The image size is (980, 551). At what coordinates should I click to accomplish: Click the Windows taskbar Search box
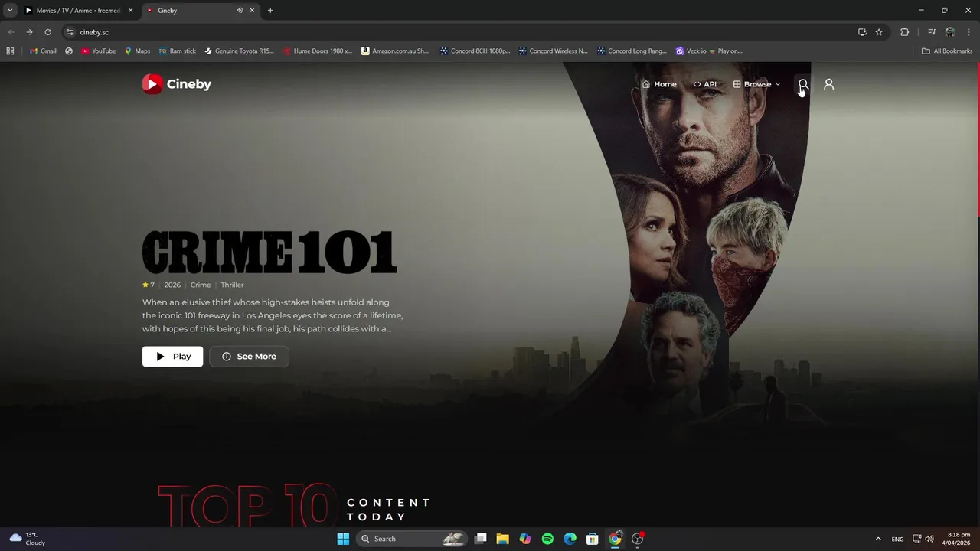point(411,539)
